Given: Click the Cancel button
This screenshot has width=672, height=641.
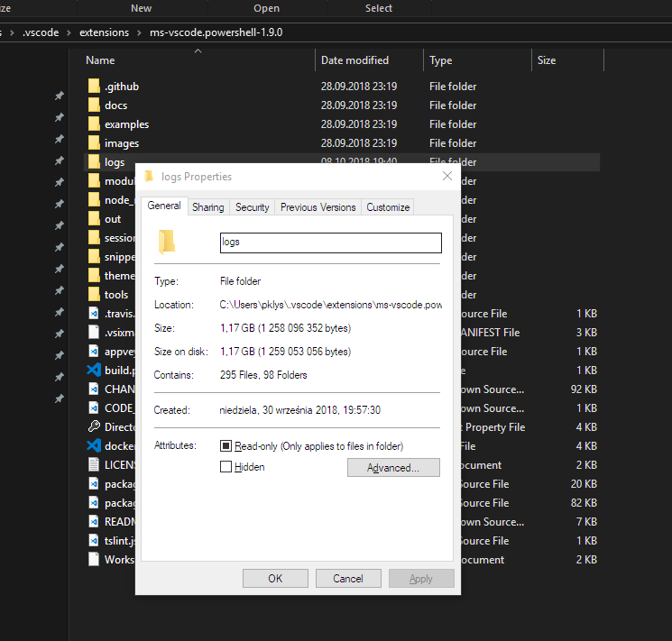Looking at the screenshot, I should point(348,579).
